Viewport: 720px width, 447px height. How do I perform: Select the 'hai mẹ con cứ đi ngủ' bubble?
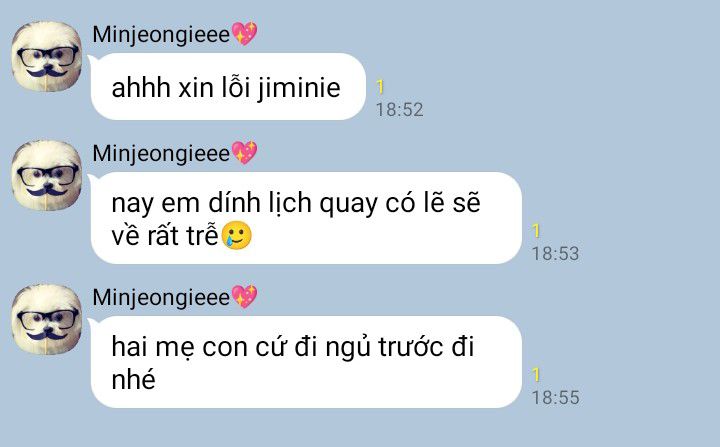point(306,362)
